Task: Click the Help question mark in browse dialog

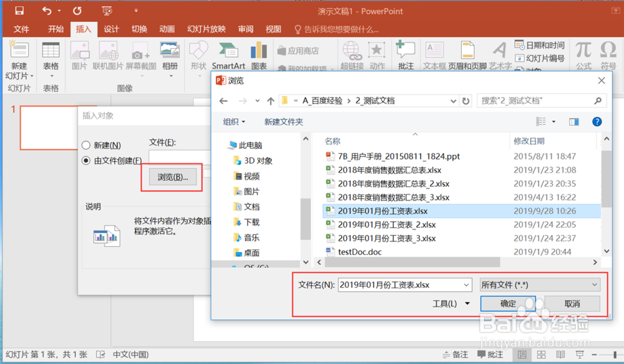Action: click(x=597, y=122)
